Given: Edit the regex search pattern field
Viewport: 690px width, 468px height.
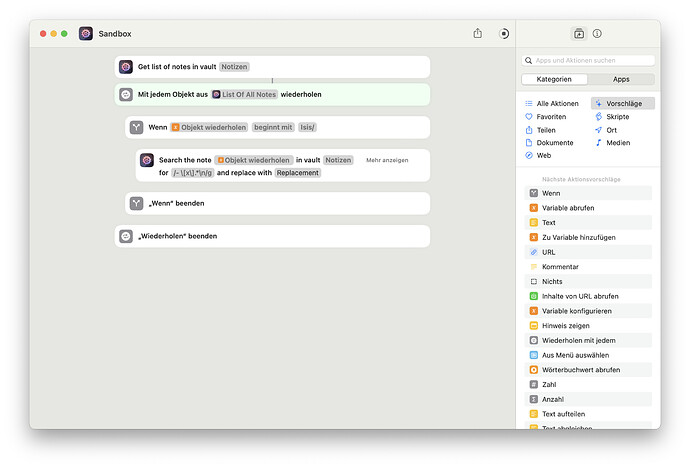Looking at the screenshot, I should 192,173.
